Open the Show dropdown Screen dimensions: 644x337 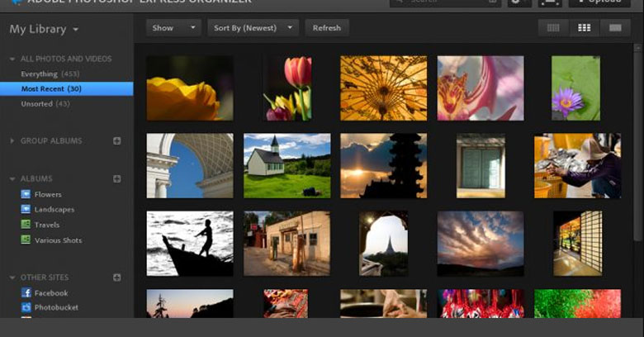[173, 28]
